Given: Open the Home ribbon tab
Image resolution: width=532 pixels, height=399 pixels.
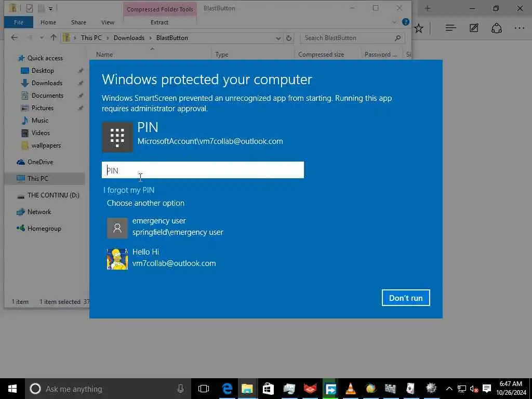Looking at the screenshot, I should click(48, 22).
